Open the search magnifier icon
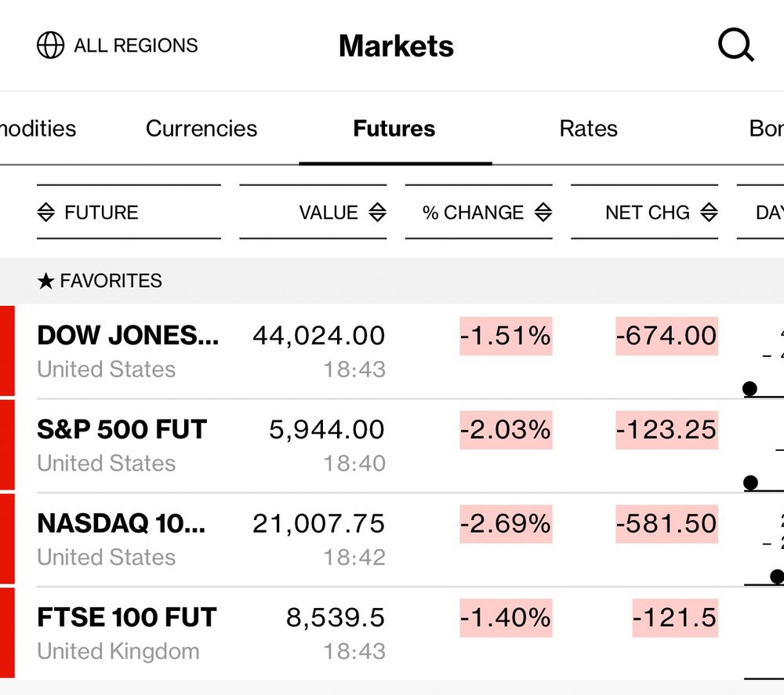Viewport: 784px width, 695px height. [x=735, y=46]
